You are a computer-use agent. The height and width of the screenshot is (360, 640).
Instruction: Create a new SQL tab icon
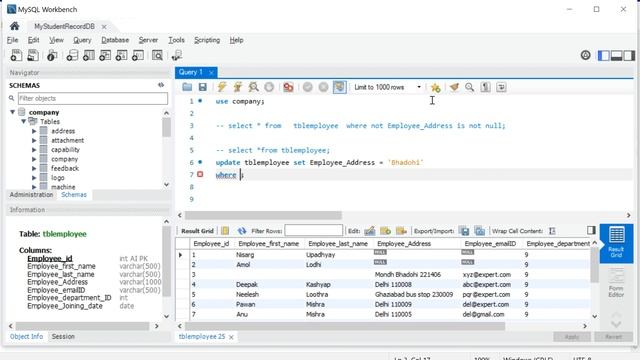pyautogui.click(x=16, y=55)
